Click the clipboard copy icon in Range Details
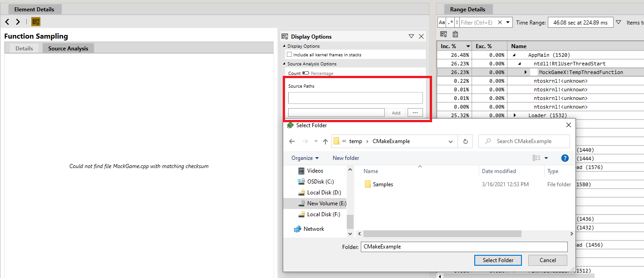644x278 pixels. click(455, 35)
